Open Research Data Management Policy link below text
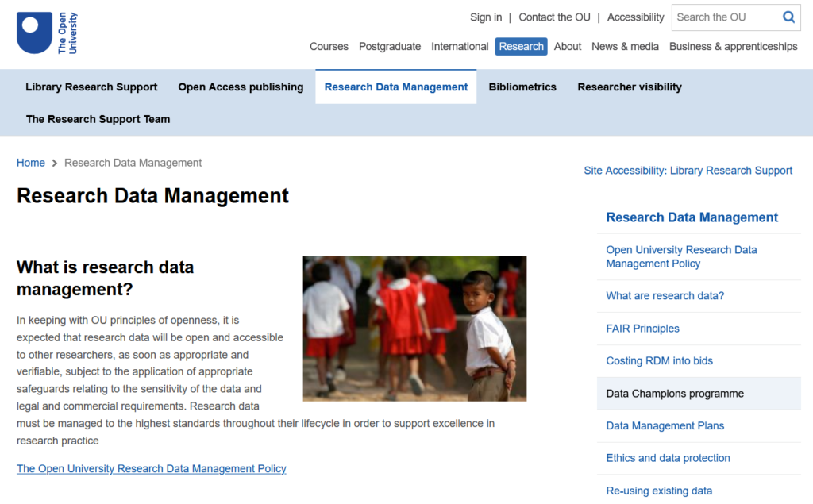Viewport: 813px width, 504px height. pyautogui.click(x=152, y=469)
